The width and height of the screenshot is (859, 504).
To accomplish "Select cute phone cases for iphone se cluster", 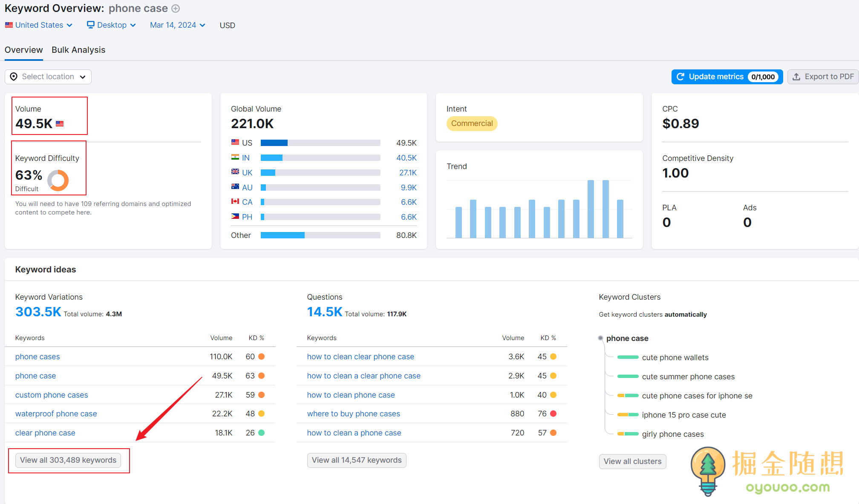I will pos(697,396).
